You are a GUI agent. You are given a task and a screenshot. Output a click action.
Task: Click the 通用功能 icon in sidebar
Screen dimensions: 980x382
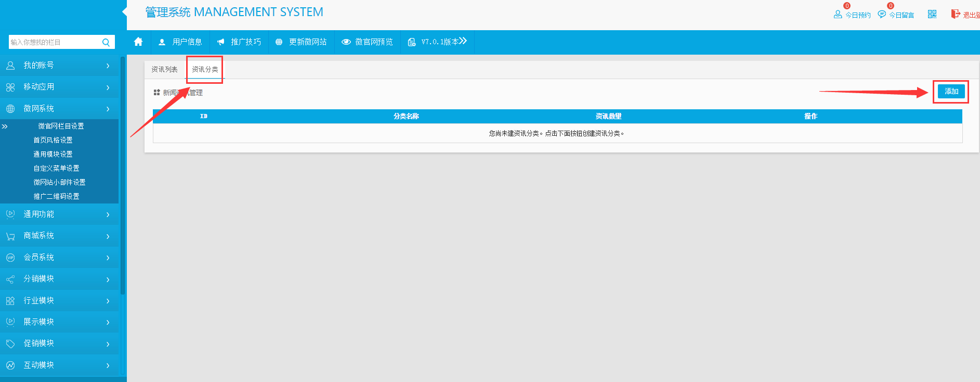10,214
